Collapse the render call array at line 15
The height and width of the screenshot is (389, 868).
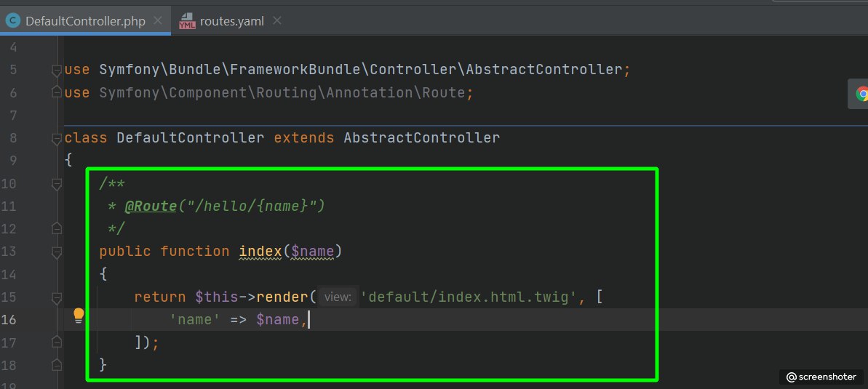pyautogui.click(x=57, y=297)
